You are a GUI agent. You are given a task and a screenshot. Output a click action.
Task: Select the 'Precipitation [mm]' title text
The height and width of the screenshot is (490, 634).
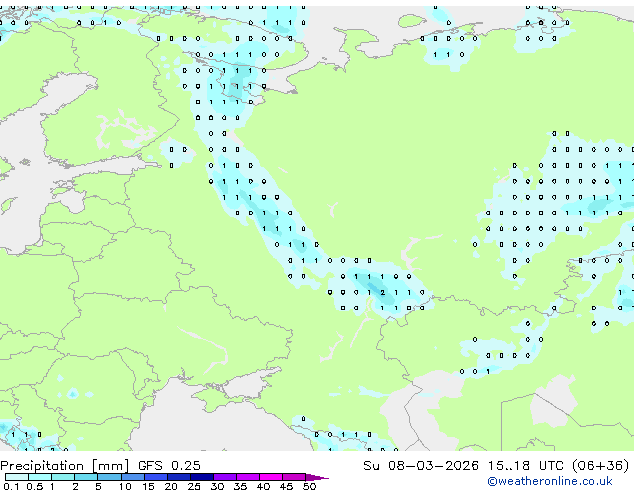[65, 465]
